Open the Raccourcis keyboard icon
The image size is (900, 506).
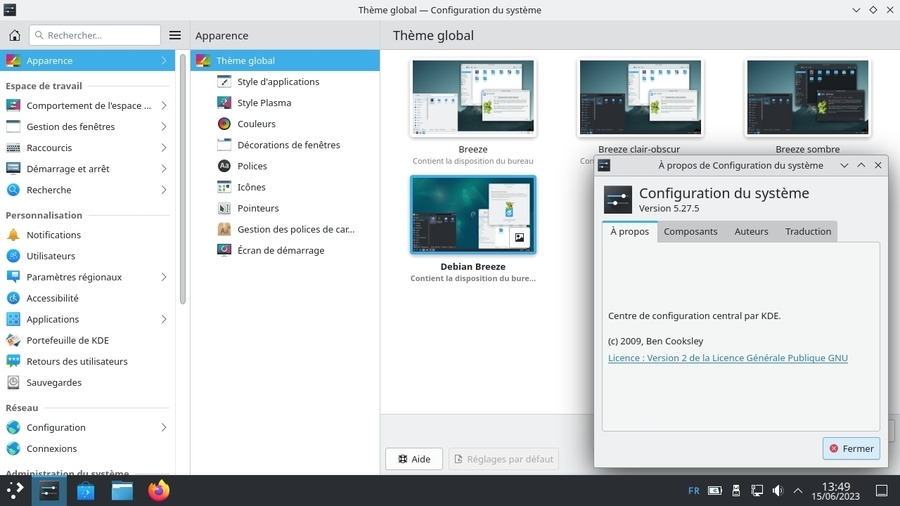(x=13, y=147)
